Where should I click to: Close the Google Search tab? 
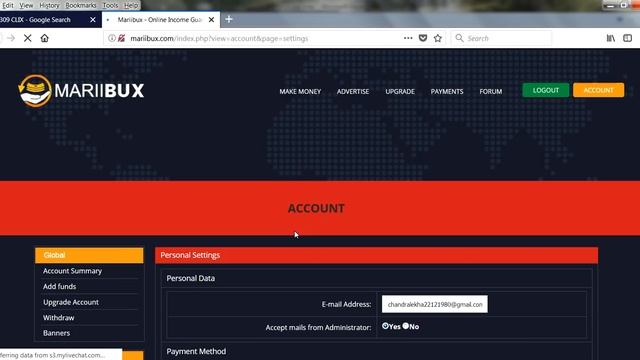93,20
